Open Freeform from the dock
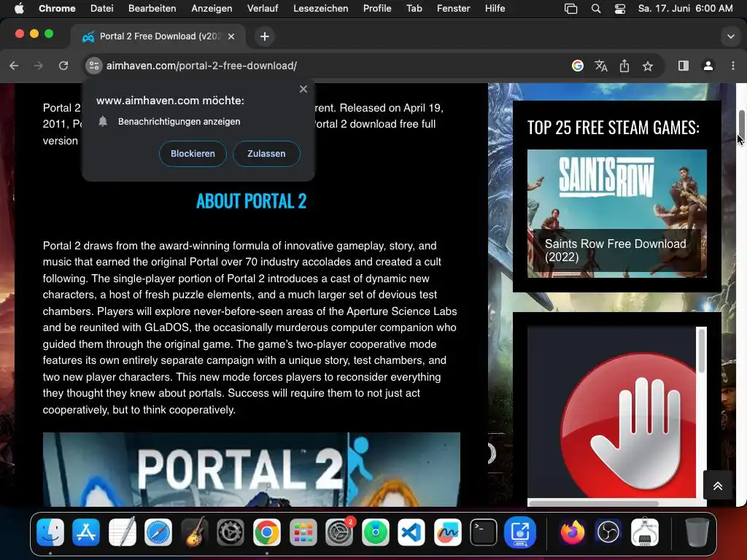This screenshot has width=747, height=560. click(x=447, y=532)
